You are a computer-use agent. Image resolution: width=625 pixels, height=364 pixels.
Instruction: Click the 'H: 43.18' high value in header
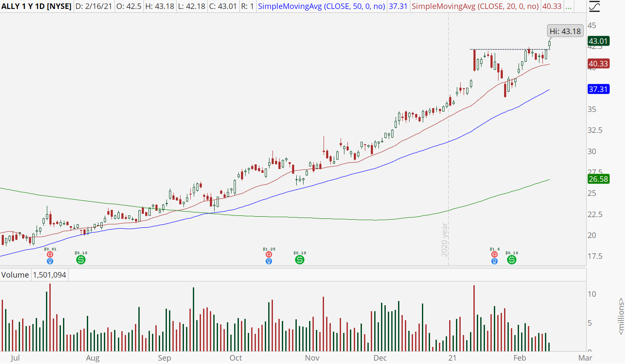(x=160, y=6)
